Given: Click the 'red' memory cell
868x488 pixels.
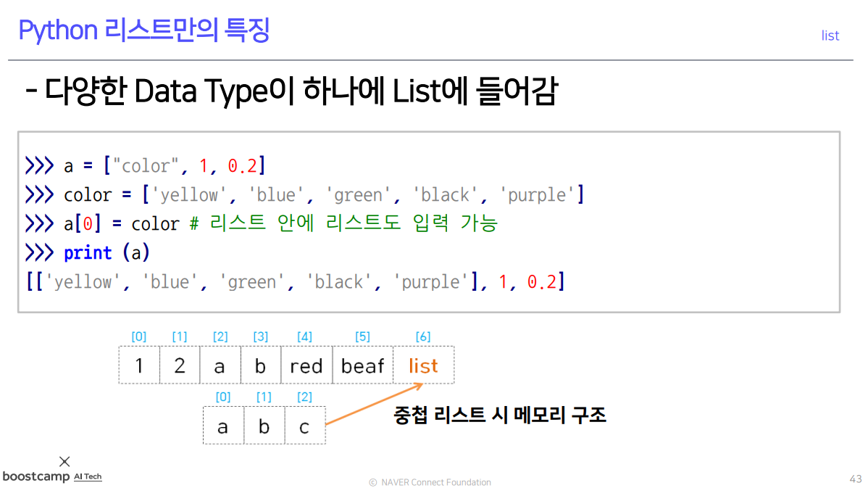Looking at the screenshot, I should tap(306, 365).
